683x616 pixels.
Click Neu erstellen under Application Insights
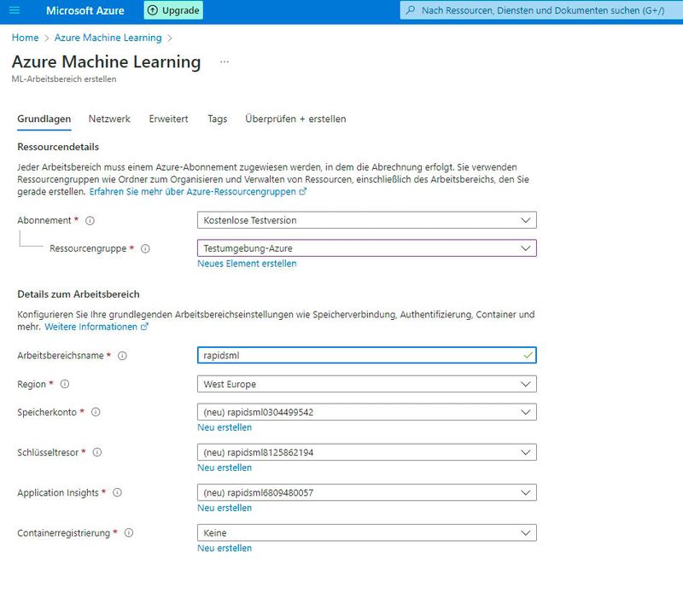tap(225, 508)
